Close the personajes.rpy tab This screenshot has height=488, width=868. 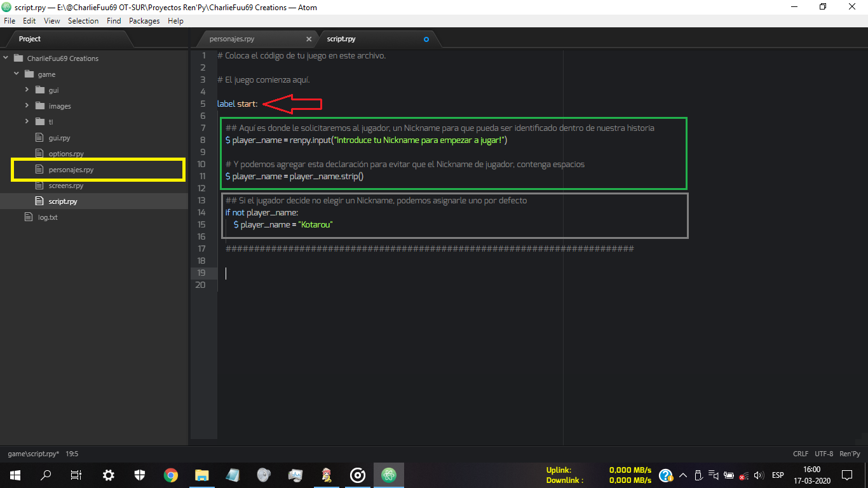click(x=309, y=39)
